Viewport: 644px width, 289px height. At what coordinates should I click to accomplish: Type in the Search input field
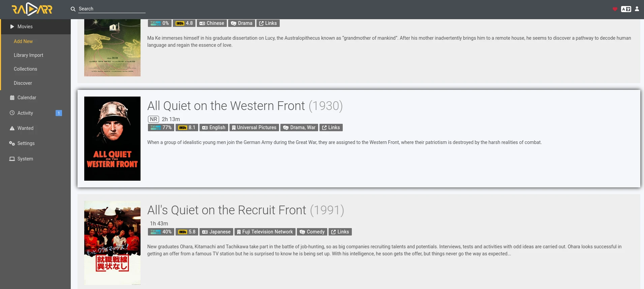(112, 9)
